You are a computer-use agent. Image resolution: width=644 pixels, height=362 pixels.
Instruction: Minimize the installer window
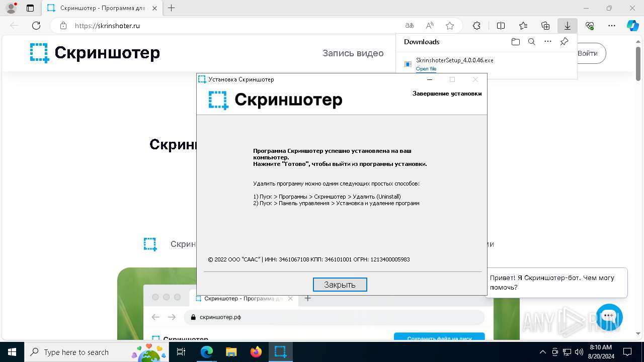click(430, 79)
